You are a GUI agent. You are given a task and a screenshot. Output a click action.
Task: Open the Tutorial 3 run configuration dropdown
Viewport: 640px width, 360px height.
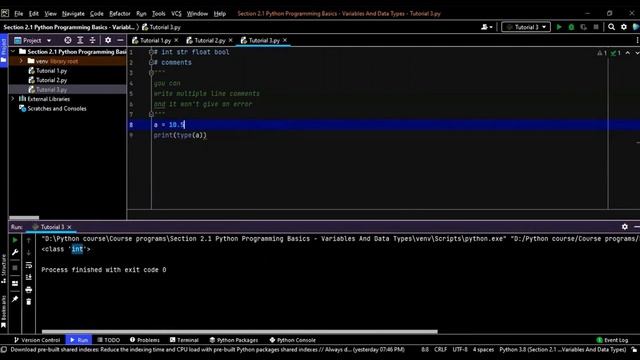[x=526, y=27]
